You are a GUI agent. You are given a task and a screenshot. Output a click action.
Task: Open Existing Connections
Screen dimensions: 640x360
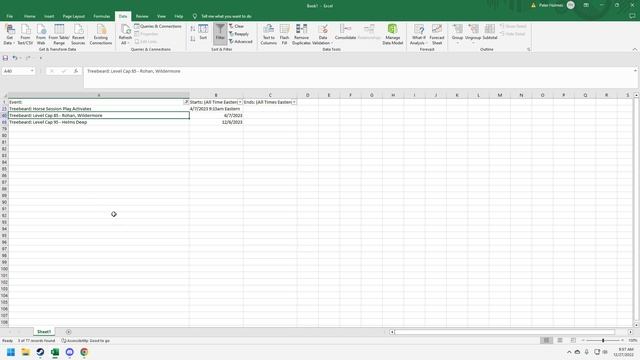(101, 34)
